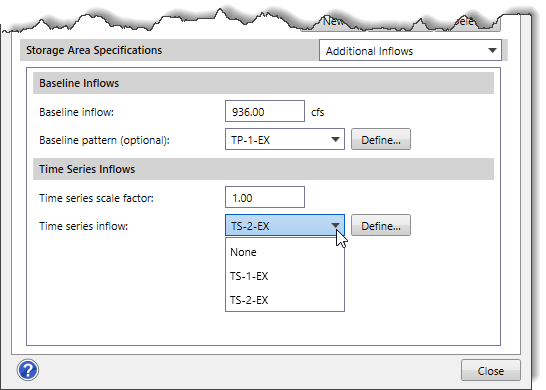The height and width of the screenshot is (390, 546).
Task: Click the cfs unit label
Action: tap(318, 112)
